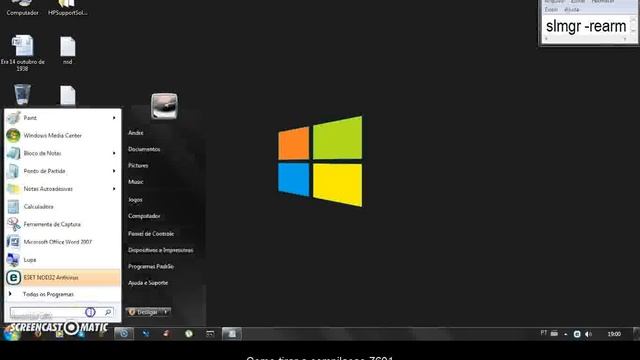Expand Paint recent files arrow
This screenshot has width=640, height=360.
(114, 118)
